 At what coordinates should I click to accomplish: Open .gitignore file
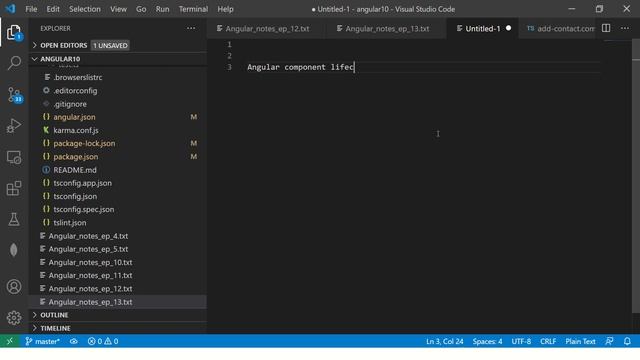click(x=70, y=104)
